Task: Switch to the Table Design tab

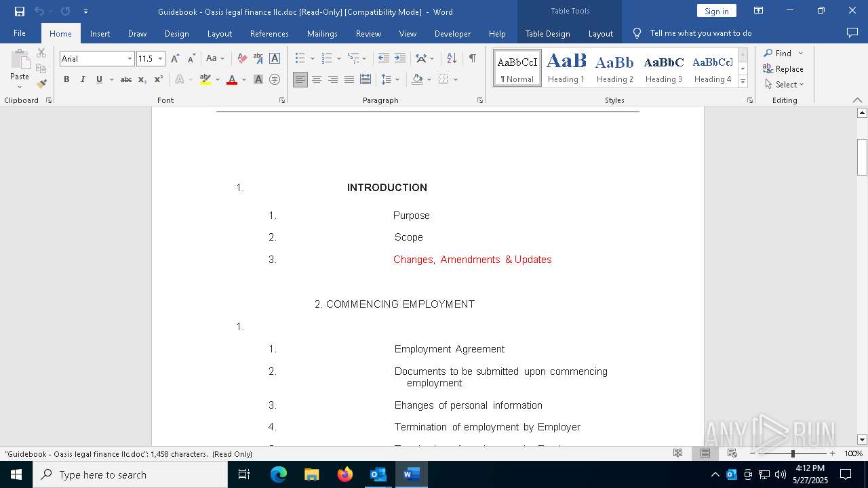Action: pos(547,33)
